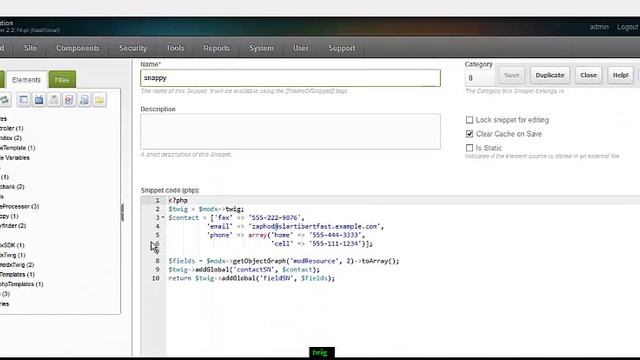Click the getObjectGraph code line 8

point(284,261)
